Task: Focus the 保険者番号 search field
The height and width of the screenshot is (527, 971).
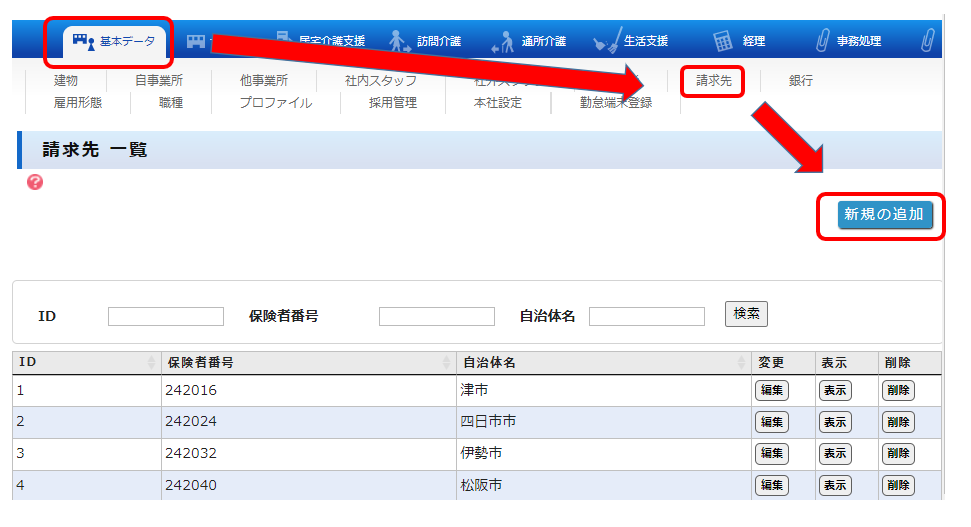Action: 436,317
